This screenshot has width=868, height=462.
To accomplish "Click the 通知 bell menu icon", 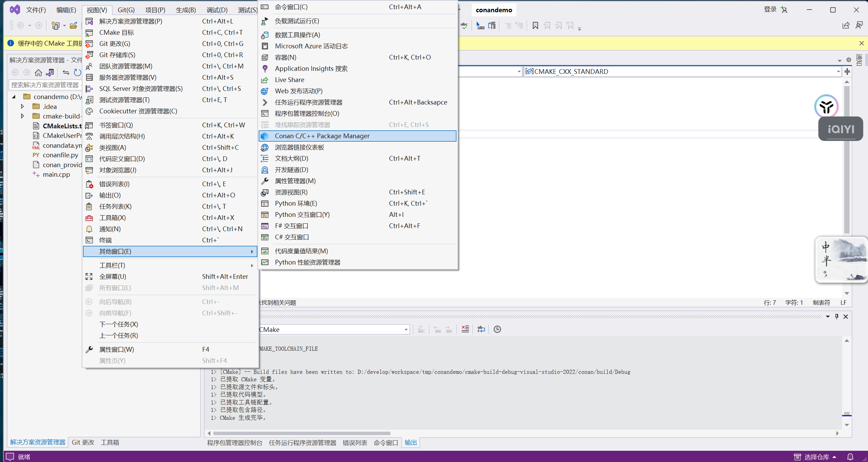I will 89,229.
